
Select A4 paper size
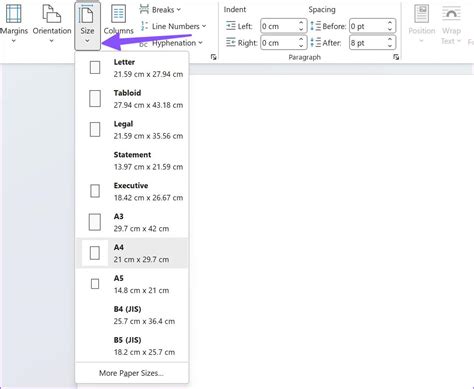click(x=132, y=253)
